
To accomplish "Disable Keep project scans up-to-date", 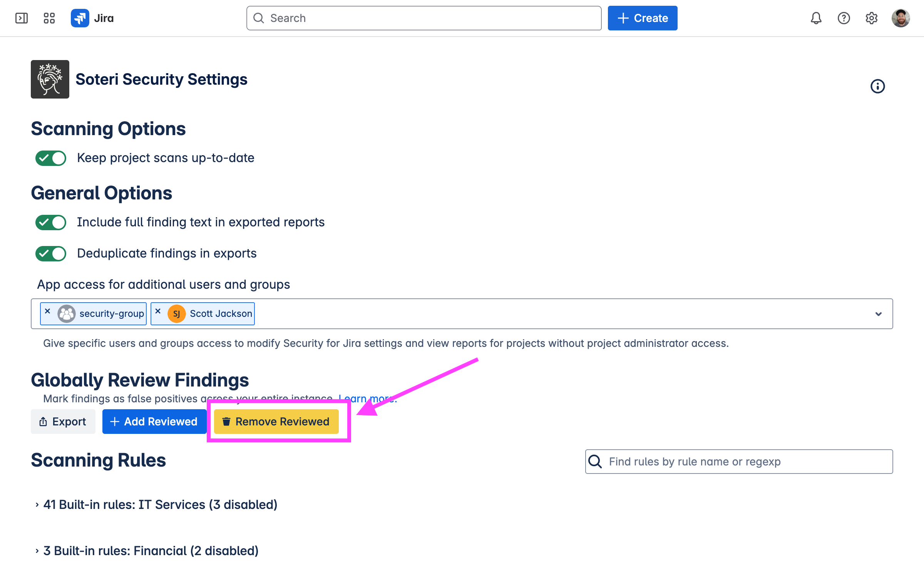I will coord(51,158).
